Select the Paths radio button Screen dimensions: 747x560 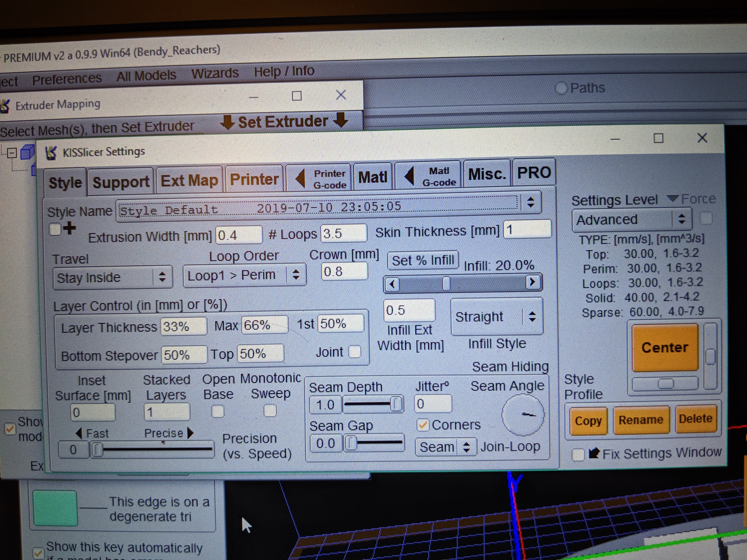561,89
